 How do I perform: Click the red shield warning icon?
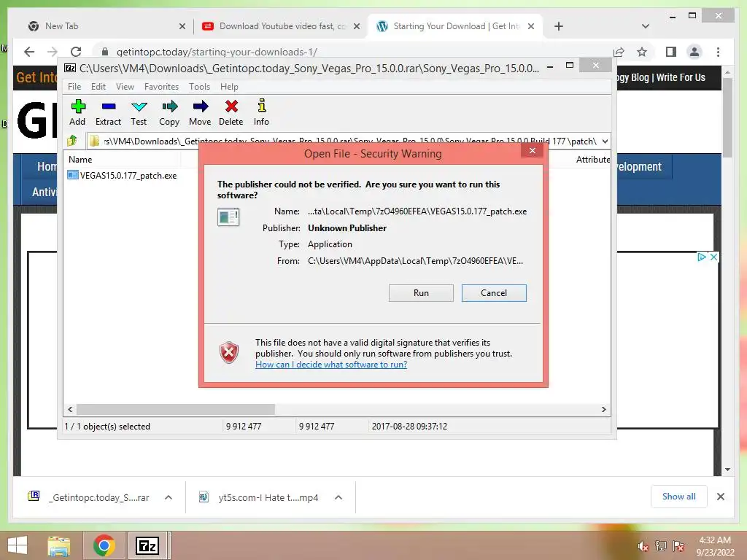[x=228, y=353]
